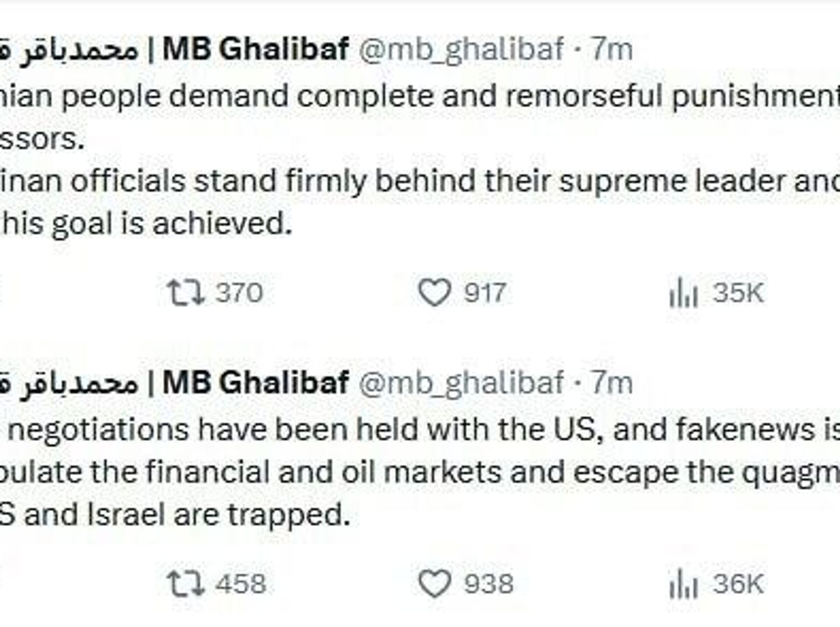Viewport: 840px width, 627px height.
Task: Click the 370 retweet count
Action: tap(239, 292)
